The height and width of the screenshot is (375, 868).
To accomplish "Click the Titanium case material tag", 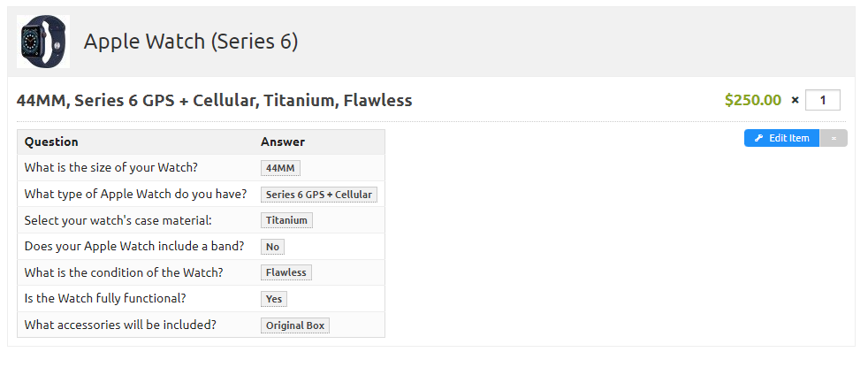I will click(x=286, y=220).
